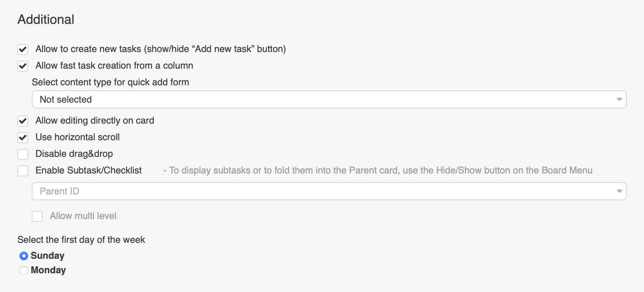Click the 'Sunday' label text
Viewport: 644px width, 292px height.
click(x=48, y=256)
